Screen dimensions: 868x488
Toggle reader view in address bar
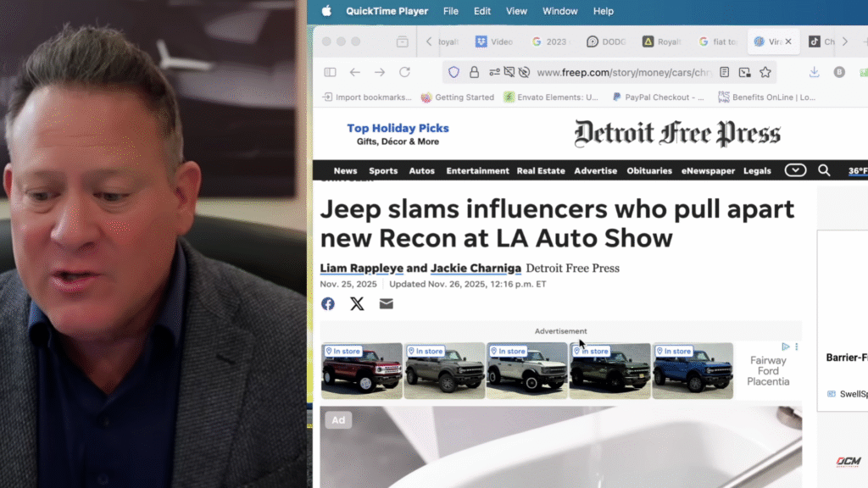point(724,73)
